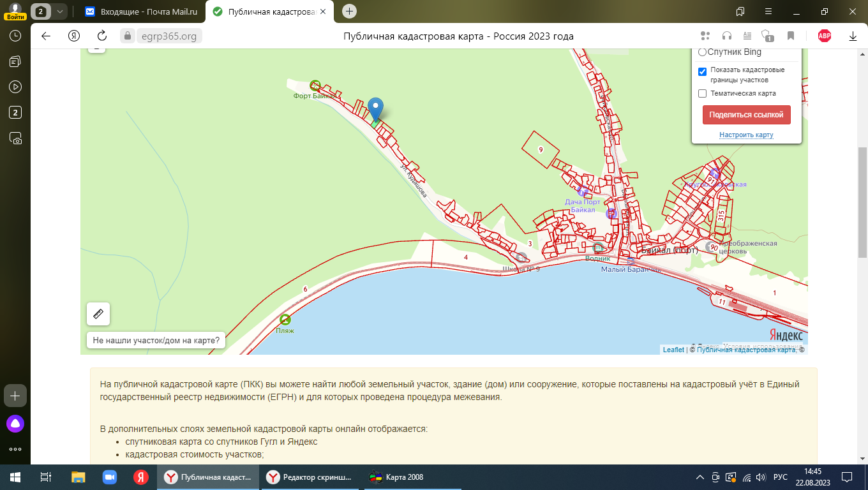This screenshot has height=490, width=868.
Task: Open Yandex home via the Я icon
Action: pyautogui.click(x=73, y=36)
